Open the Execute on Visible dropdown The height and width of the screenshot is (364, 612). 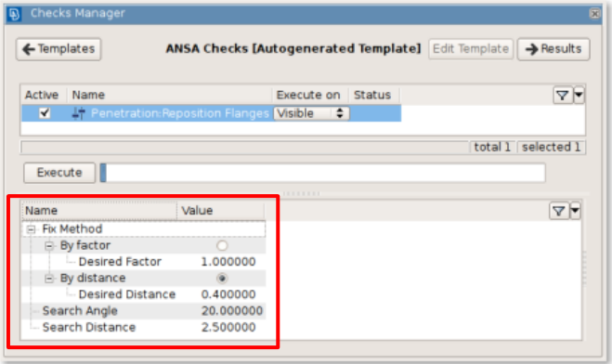coord(311,113)
